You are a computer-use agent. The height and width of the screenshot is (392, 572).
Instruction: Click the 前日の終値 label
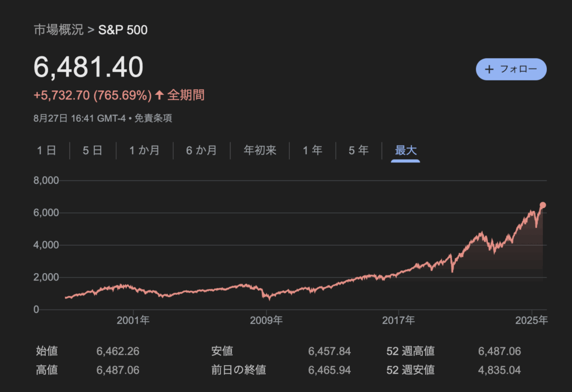[239, 370]
